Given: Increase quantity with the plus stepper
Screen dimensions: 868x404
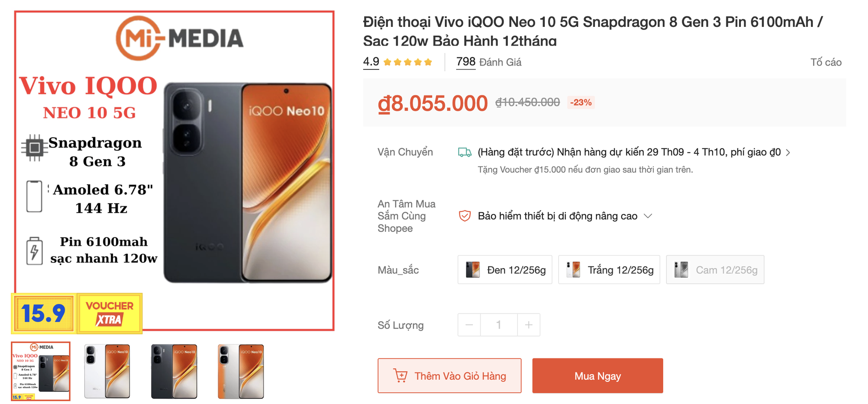Looking at the screenshot, I should (529, 325).
